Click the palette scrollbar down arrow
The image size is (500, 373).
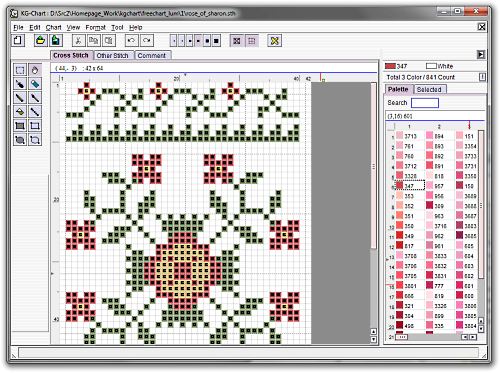pos(481,329)
